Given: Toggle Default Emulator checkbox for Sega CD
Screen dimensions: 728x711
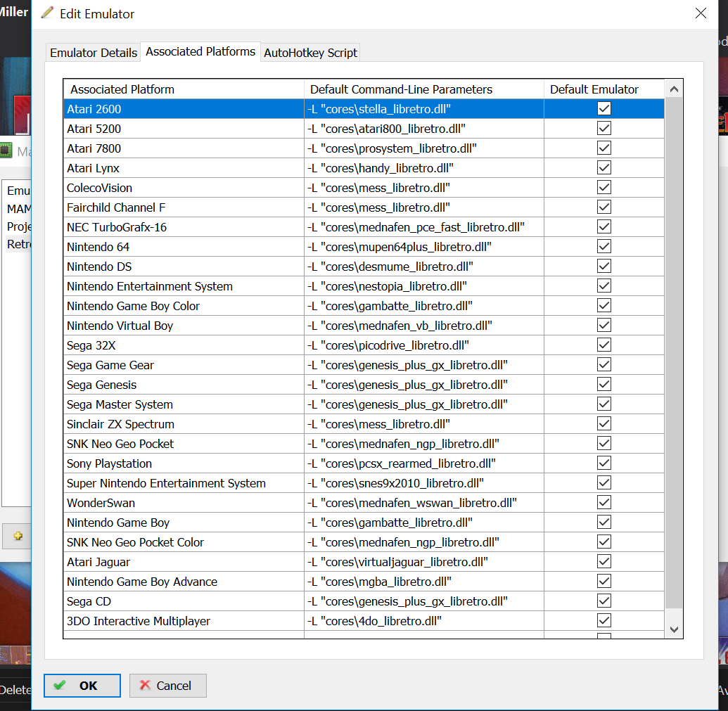Looking at the screenshot, I should tap(604, 601).
